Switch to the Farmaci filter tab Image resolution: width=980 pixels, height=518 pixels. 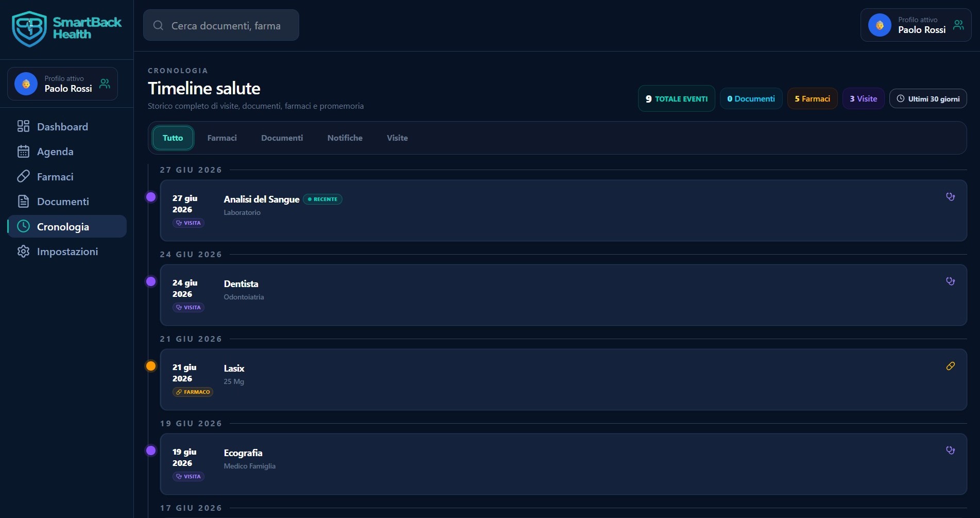222,138
